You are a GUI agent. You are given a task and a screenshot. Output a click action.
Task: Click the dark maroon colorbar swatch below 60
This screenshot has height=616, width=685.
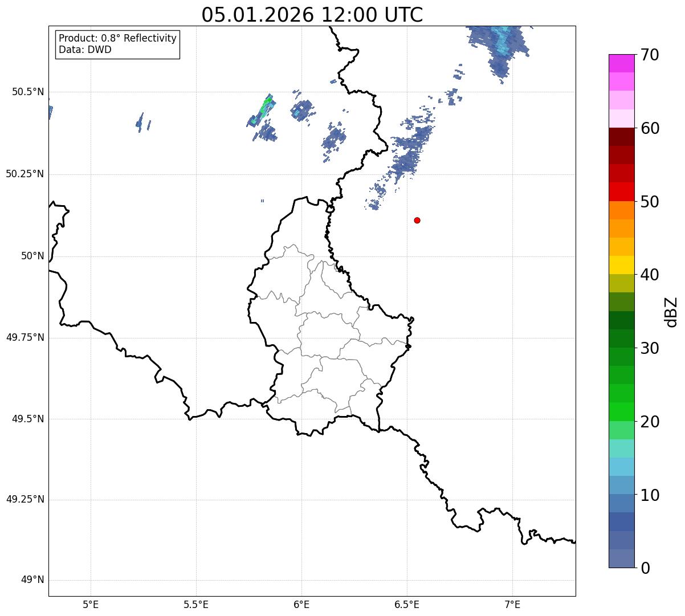(x=621, y=137)
